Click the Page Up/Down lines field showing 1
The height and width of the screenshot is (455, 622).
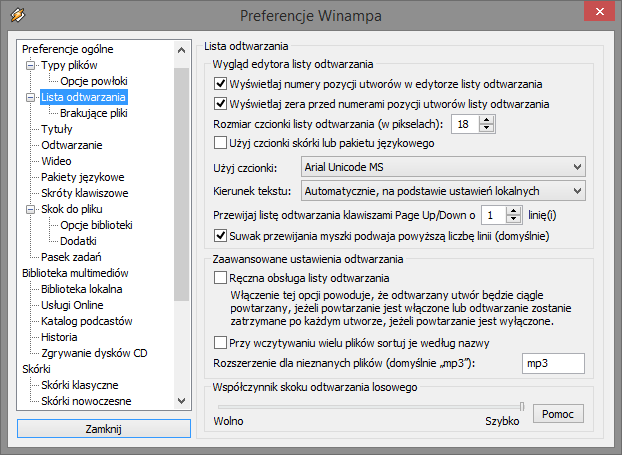tap(493, 215)
